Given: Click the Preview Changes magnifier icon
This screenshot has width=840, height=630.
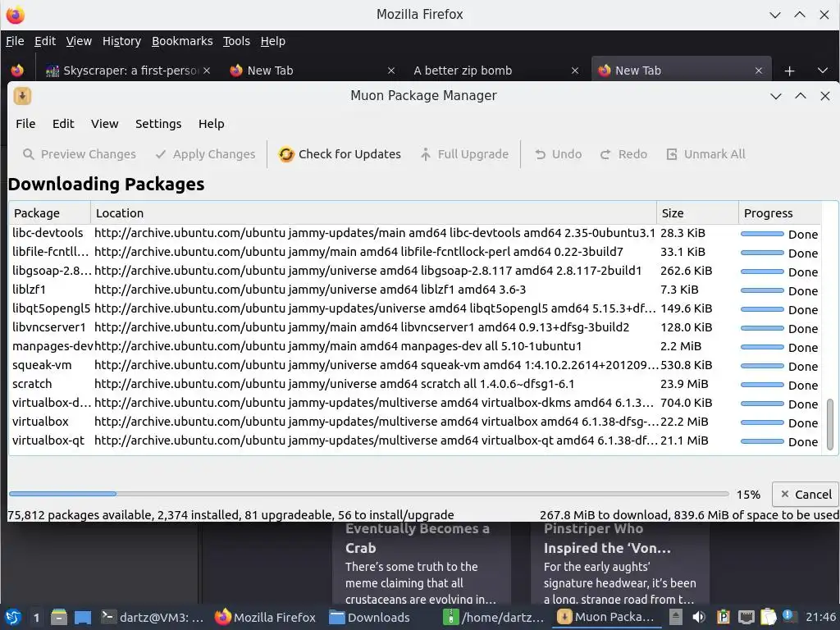Looking at the screenshot, I should coord(29,154).
